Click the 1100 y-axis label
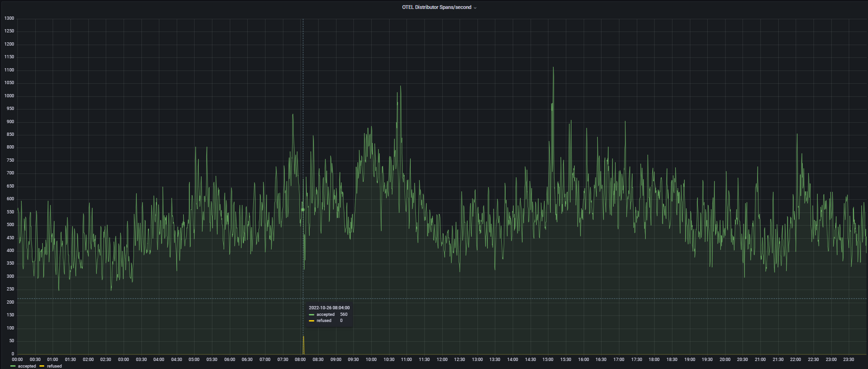Screen dimensions: 868x369 [9, 70]
